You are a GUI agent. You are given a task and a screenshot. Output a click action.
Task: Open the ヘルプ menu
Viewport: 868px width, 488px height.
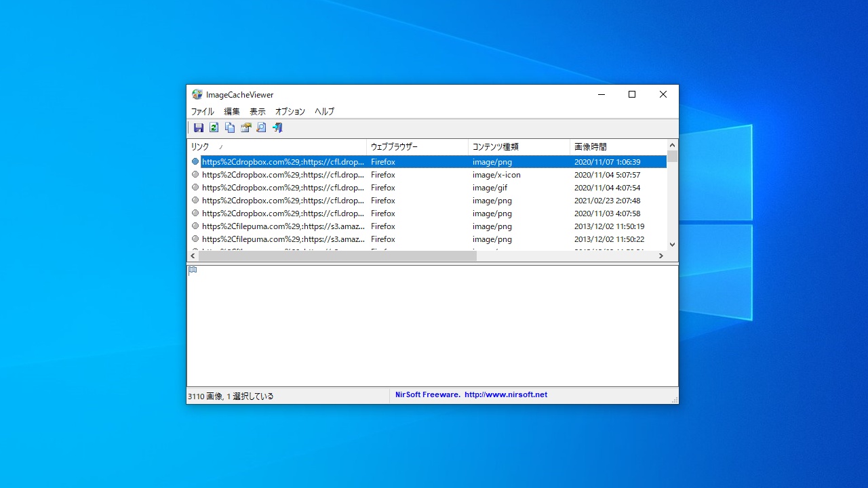click(x=324, y=111)
